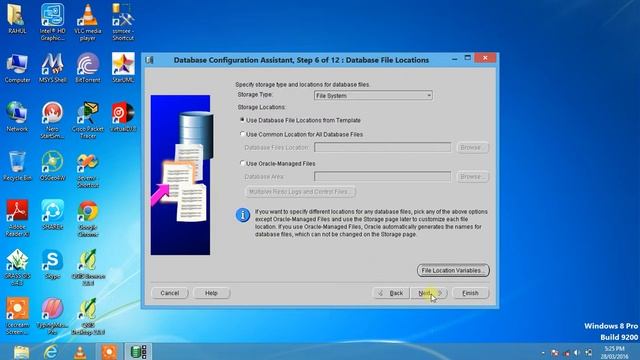Click the Finish button
The width and height of the screenshot is (640, 360).
coord(470,293)
